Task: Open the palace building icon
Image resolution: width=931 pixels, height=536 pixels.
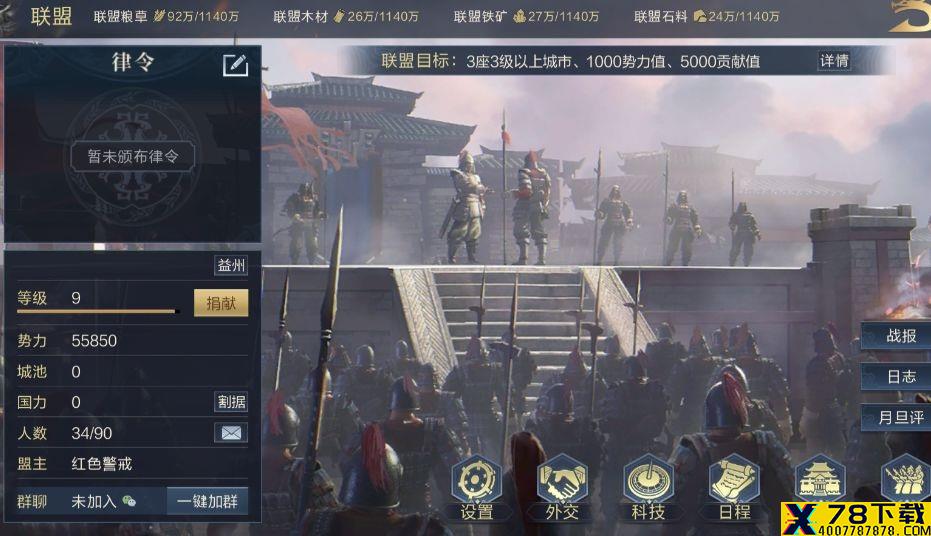Action: click(x=821, y=480)
